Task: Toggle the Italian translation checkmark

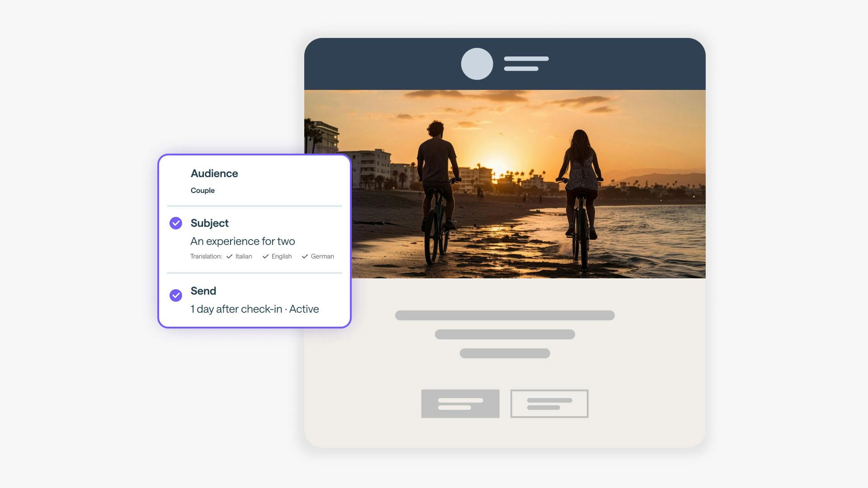Action: 229,256
